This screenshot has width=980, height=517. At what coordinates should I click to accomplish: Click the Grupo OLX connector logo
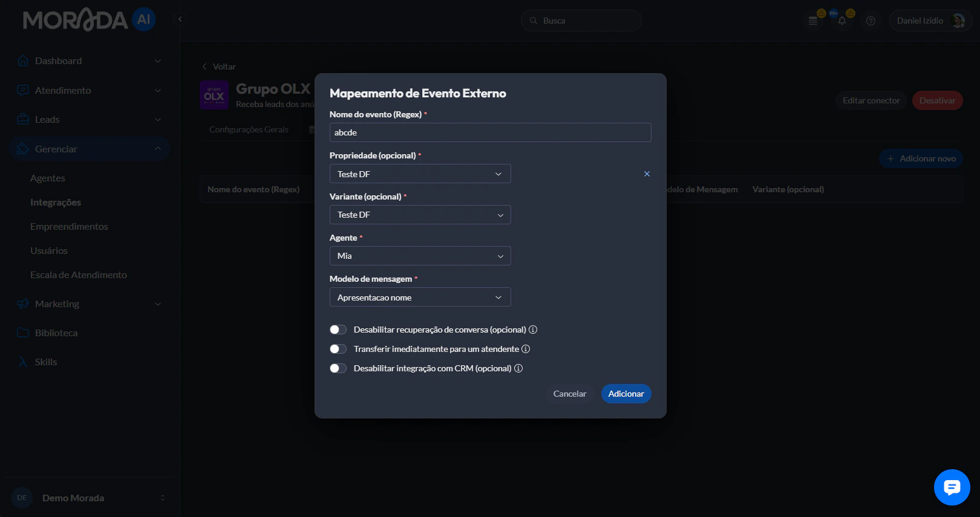pos(214,96)
